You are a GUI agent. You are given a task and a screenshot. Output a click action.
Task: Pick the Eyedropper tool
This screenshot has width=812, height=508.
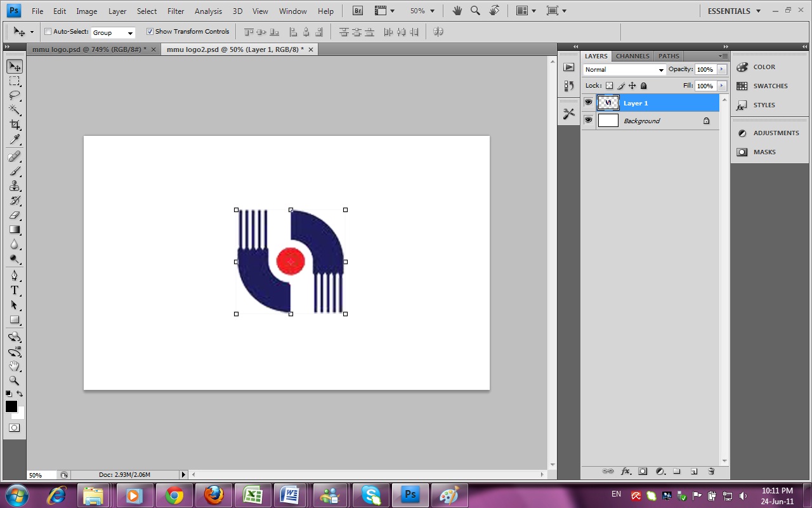pos(15,140)
